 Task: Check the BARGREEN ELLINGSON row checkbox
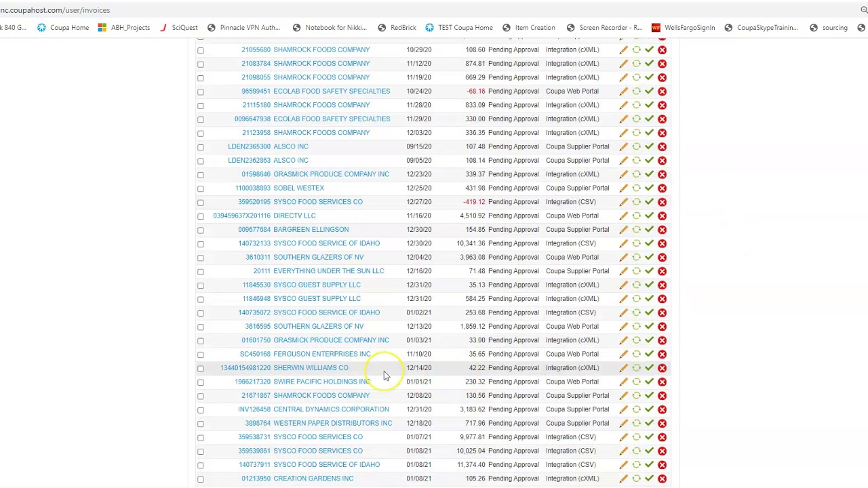pos(200,230)
